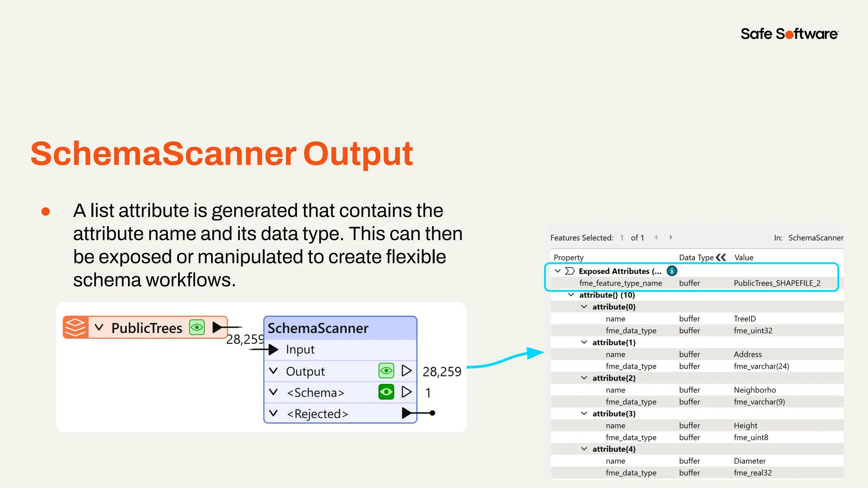
Task: Click the PublicTrees output port arrow
Action: click(217, 327)
